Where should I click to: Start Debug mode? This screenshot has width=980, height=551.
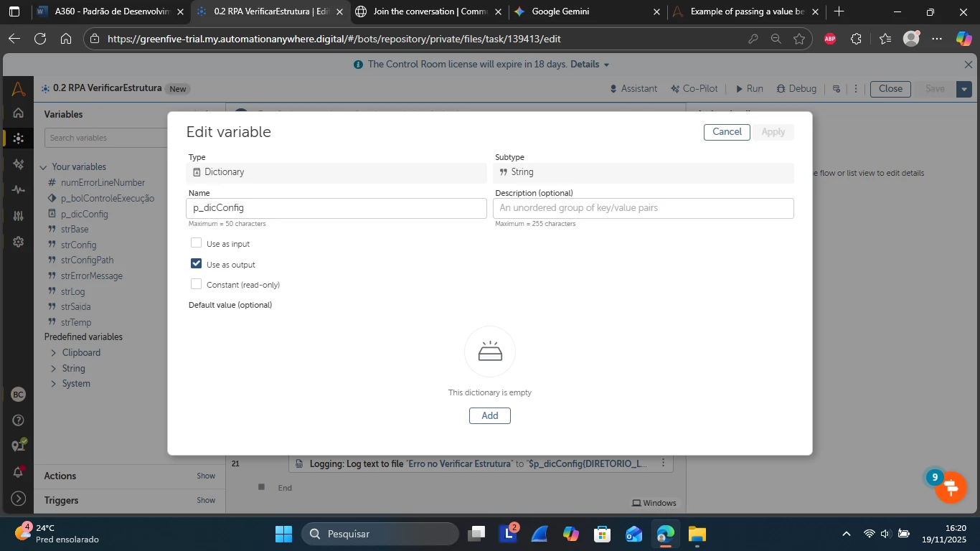point(796,89)
